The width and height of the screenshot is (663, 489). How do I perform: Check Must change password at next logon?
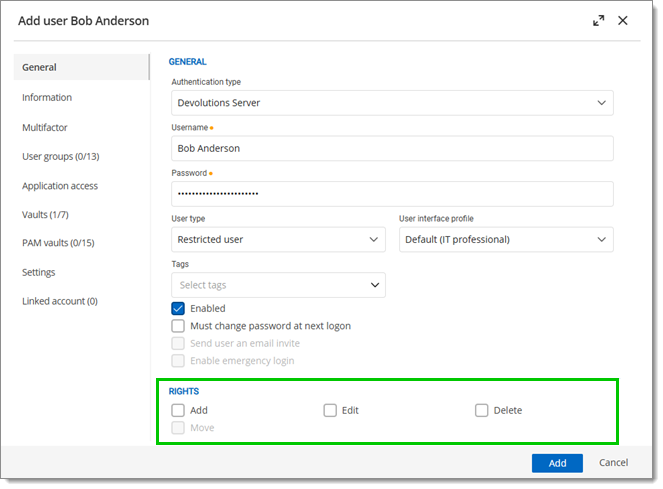pyautogui.click(x=178, y=326)
